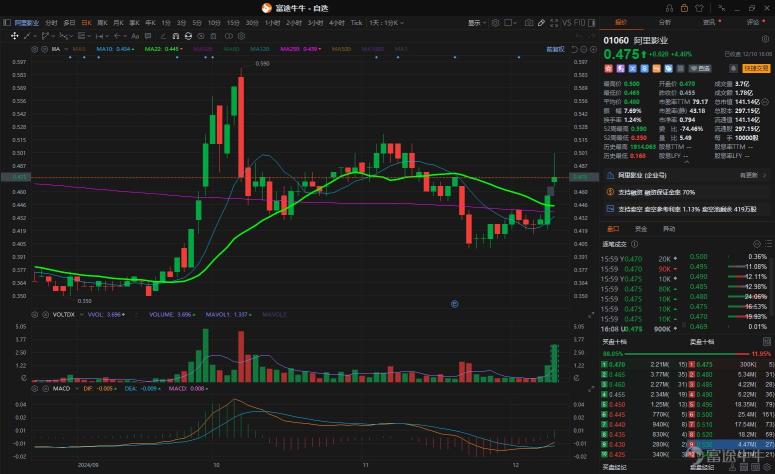Click the 0.590 high price marker on chart
Viewport: 775px width, 474px height.
click(x=262, y=64)
